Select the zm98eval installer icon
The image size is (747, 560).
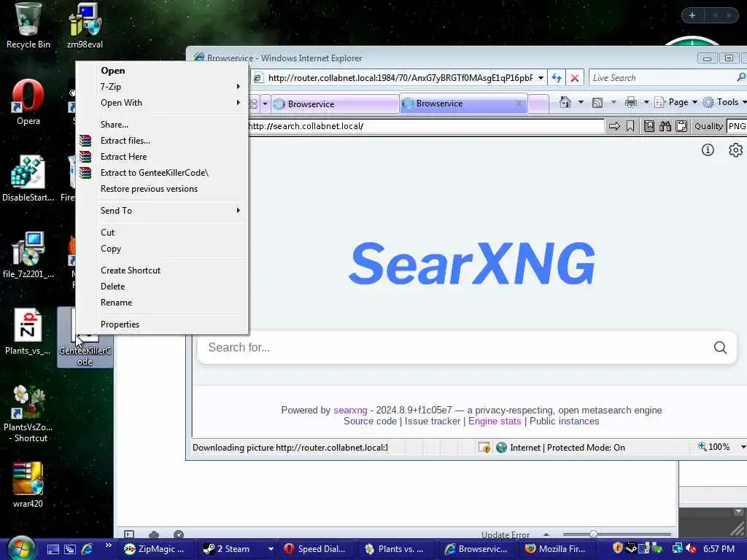pos(85,26)
